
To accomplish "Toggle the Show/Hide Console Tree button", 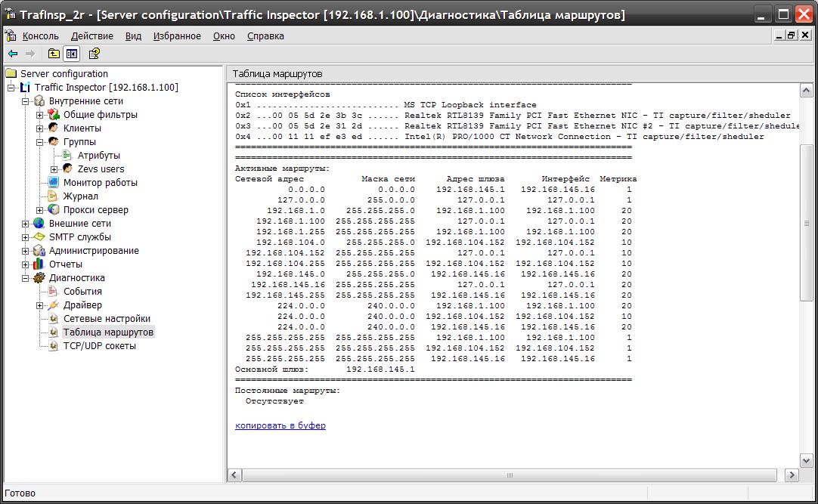I will point(72,54).
